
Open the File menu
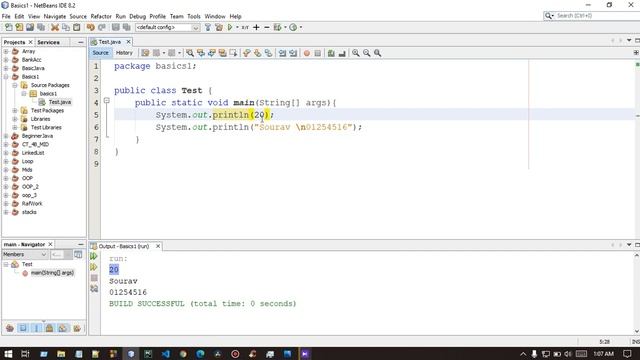click(x=6, y=16)
